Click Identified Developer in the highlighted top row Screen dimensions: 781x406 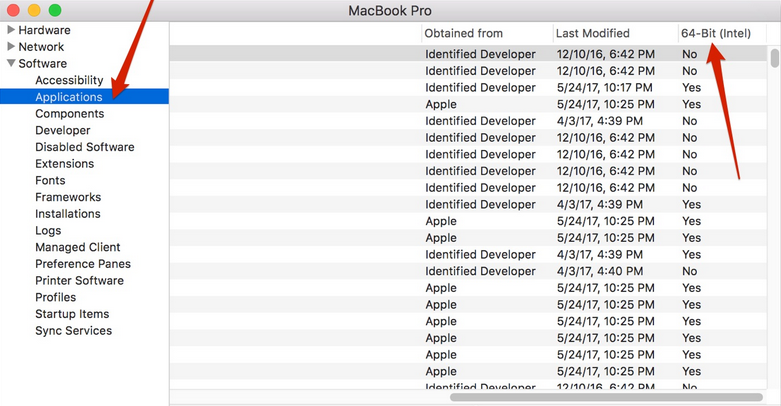pyautogui.click(x=481, y=54)
